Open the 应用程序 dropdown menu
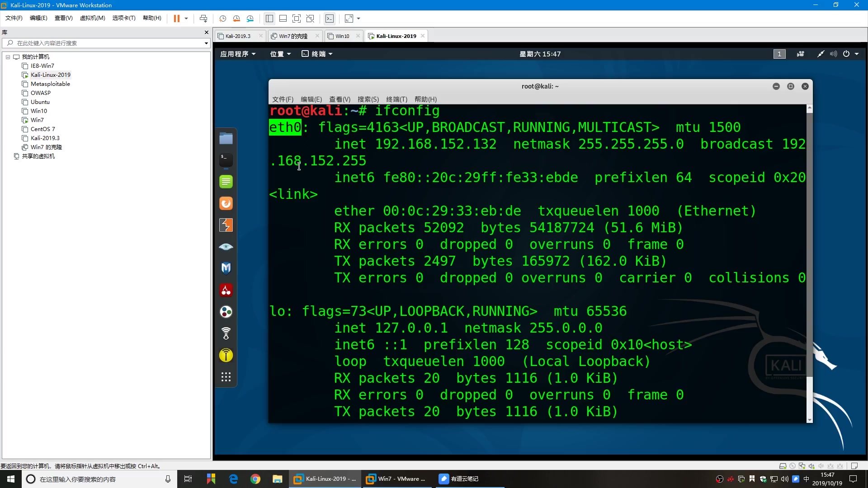 (x=238, y=54)
